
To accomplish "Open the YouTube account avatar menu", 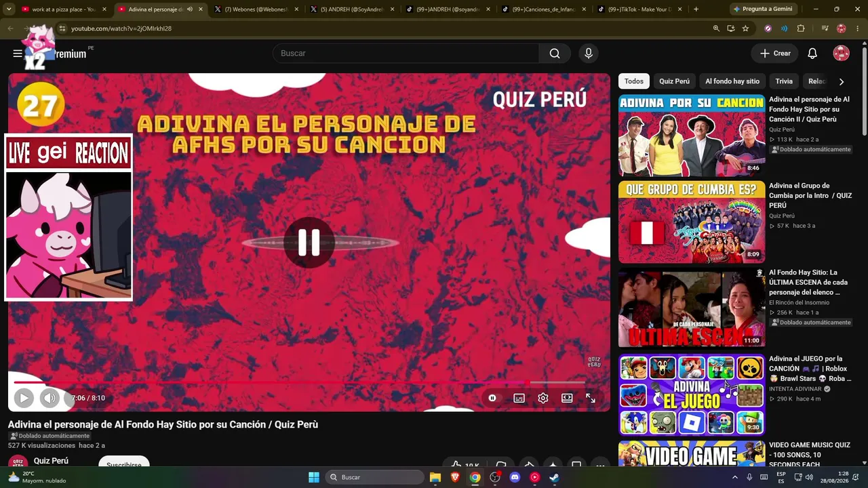I will click(842, 54).
